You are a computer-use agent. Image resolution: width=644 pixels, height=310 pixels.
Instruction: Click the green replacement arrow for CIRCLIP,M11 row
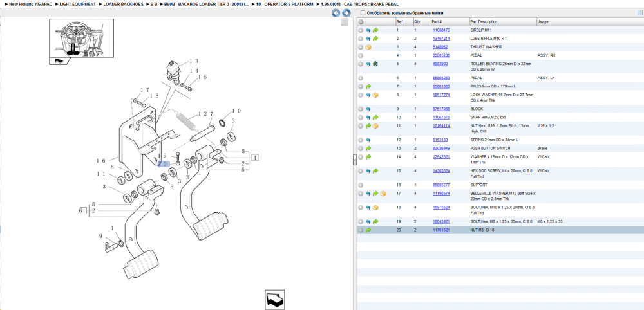pos(375,30)
